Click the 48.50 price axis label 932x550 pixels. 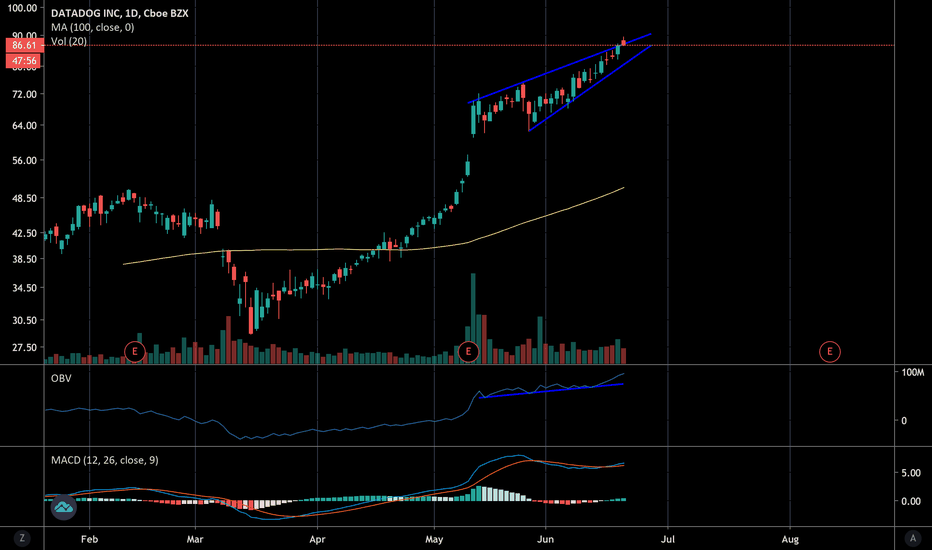24,198
